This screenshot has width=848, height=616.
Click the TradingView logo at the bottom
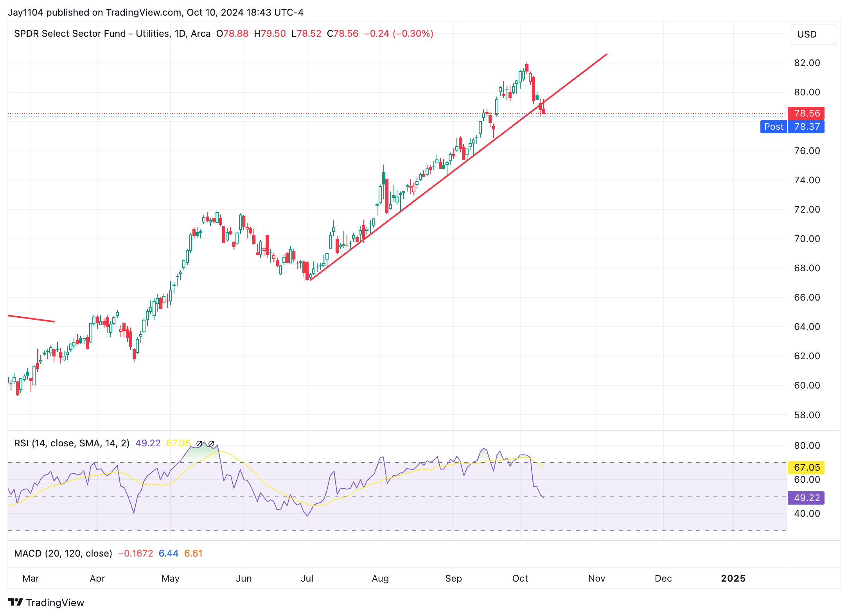click(46, 603)
